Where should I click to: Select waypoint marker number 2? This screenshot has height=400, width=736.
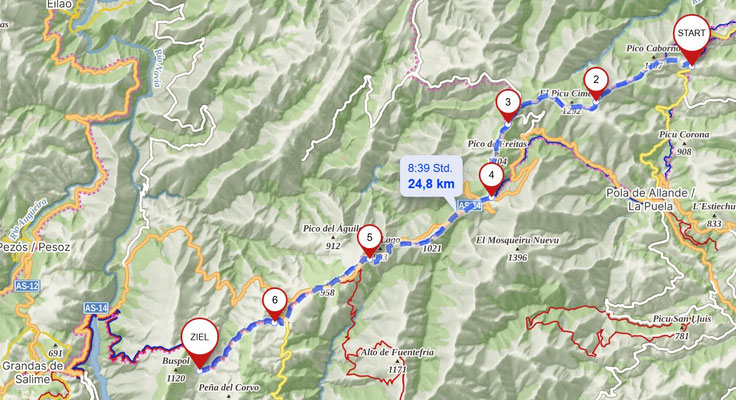click(596, 84)
